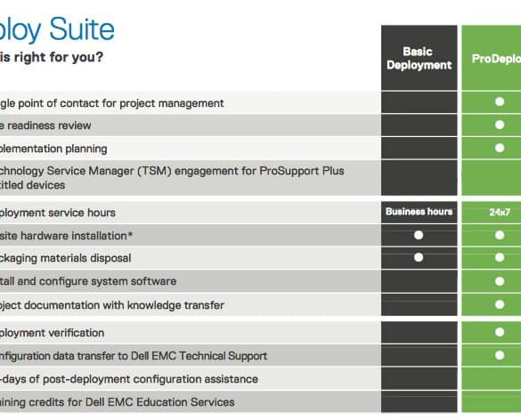Click ProDeploy dot for project documentation row

[x=500, y=304]
